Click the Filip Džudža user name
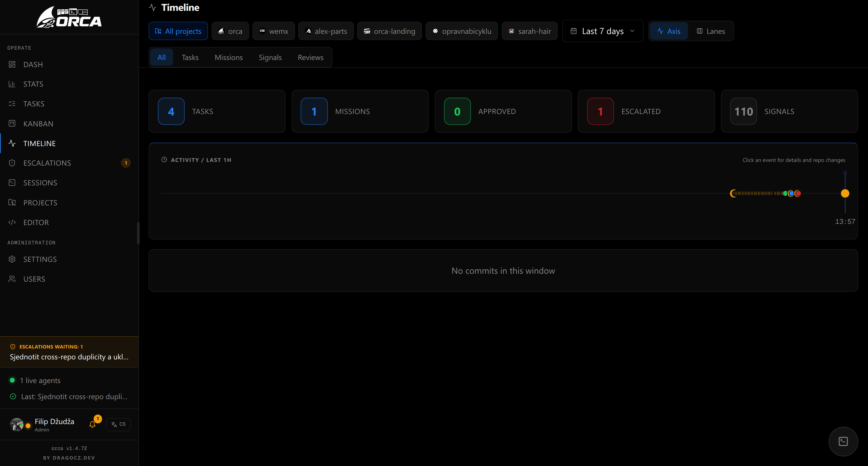 point(54,422)
